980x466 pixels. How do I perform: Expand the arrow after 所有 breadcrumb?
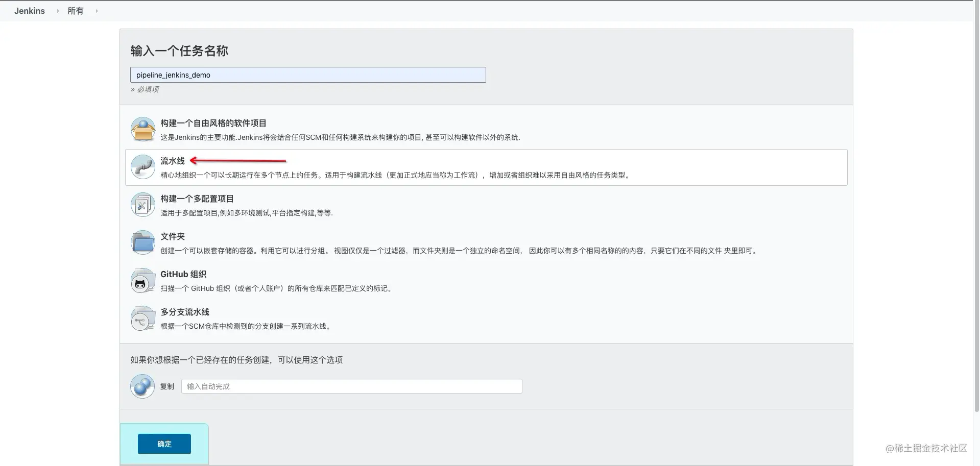[97, 11]
